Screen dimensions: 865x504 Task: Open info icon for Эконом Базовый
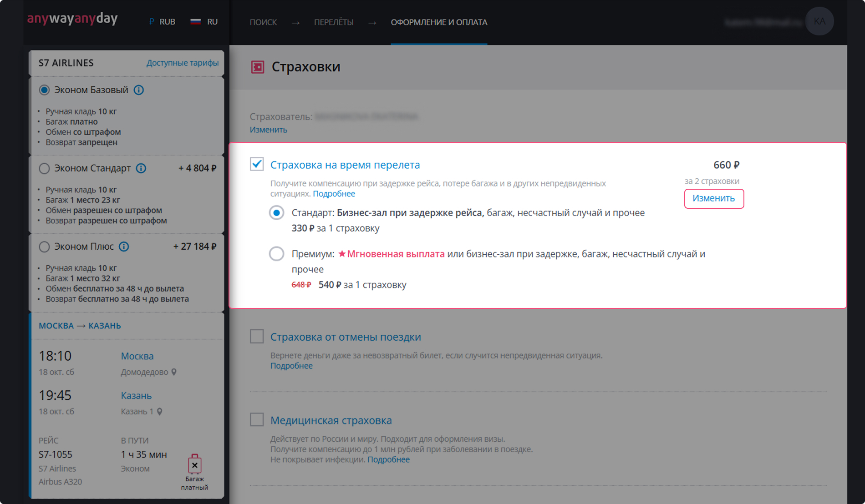point(139,90)
